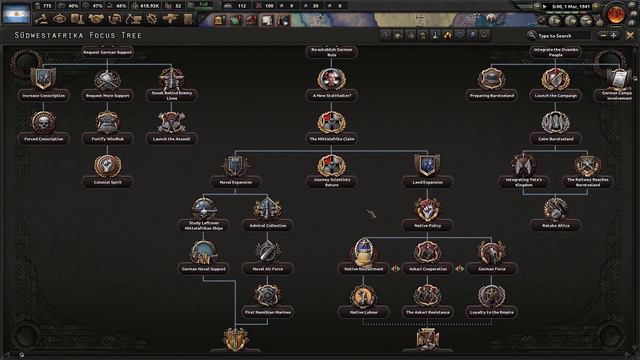Select the Native Policy focus
The height and width of the screenshot is (360, 640).
click(427, 214)
